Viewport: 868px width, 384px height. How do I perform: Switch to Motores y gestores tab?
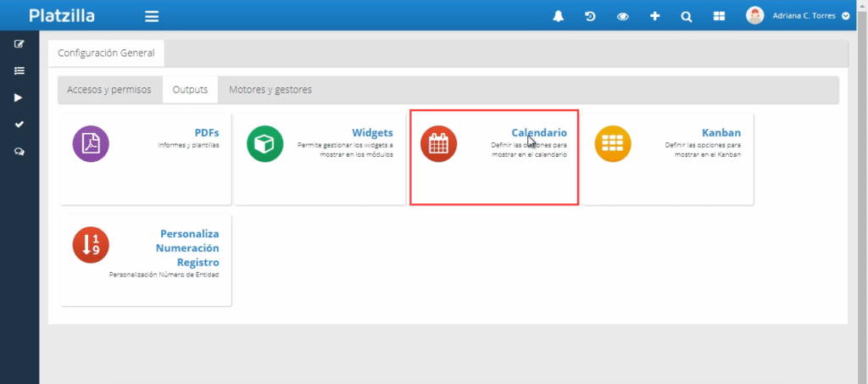click(270, 90)
